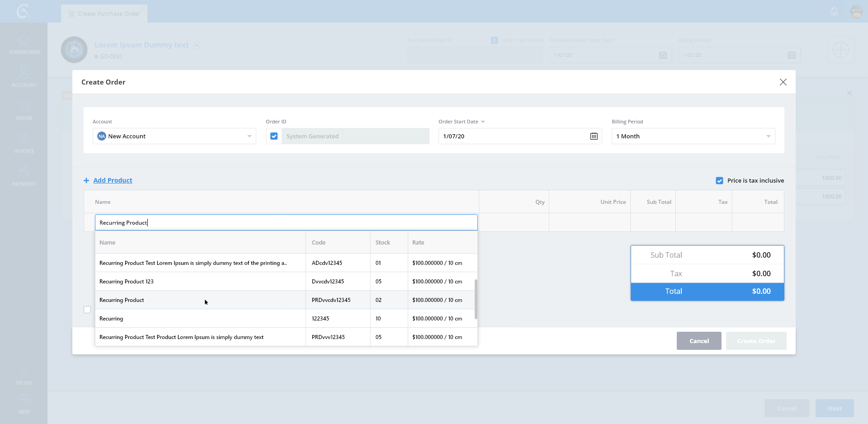Tick the row checkbox left of product list
868x424 pixels.
coord(87,310)
